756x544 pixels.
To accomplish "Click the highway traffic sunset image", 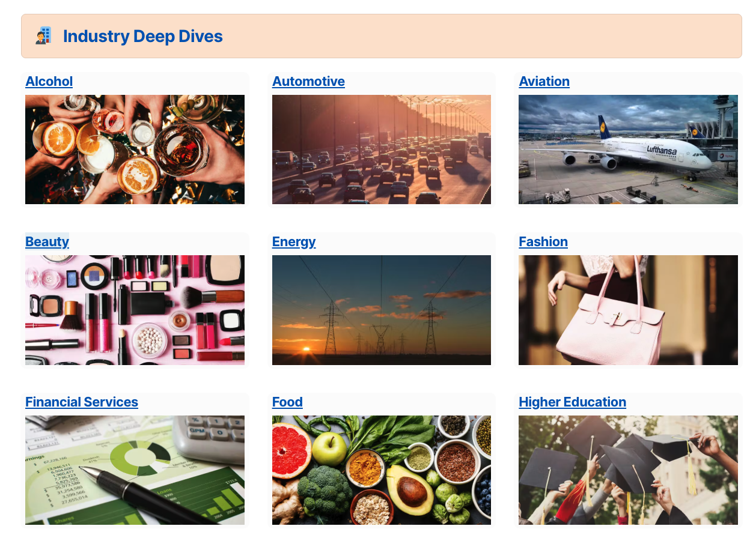I will [382, 150].
